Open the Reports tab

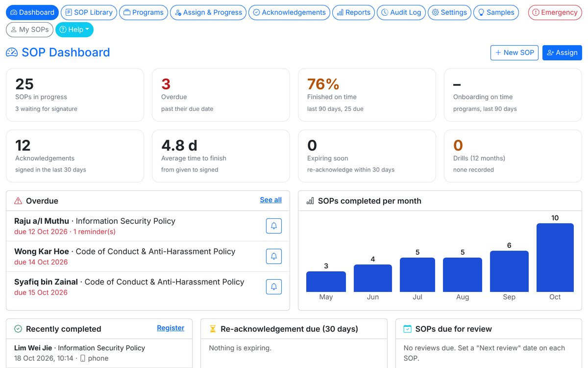[353, 12]
